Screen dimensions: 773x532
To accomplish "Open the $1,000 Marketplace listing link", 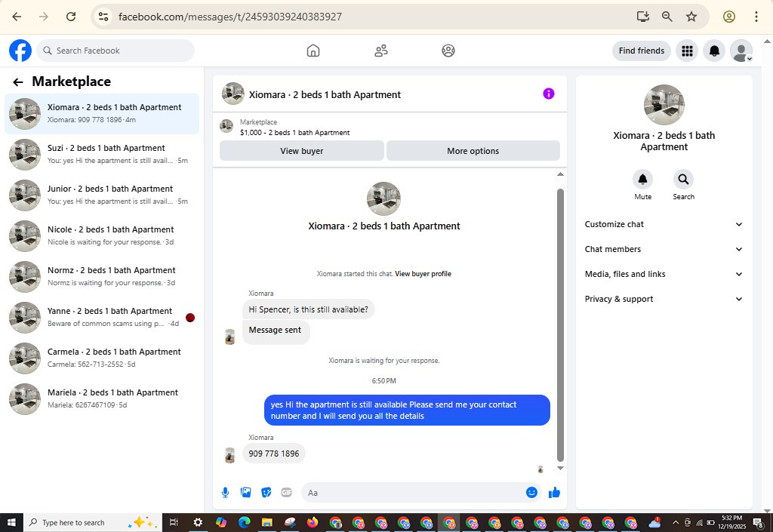I will pos(295,133).
